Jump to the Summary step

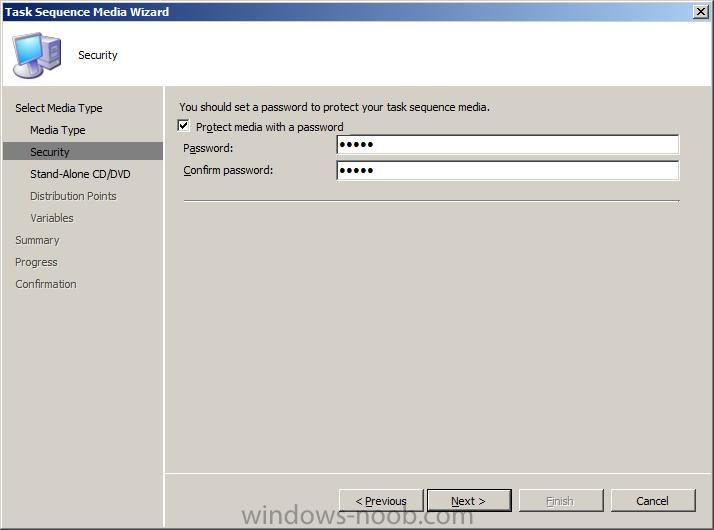click(x=37, y=240)
